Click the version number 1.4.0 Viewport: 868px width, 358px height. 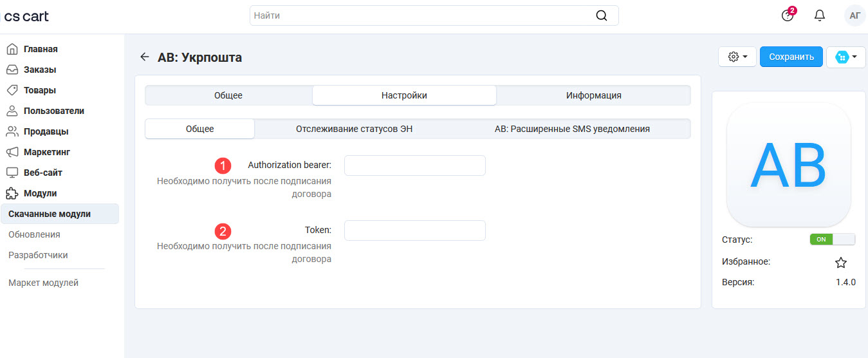(x=845, y=282)
